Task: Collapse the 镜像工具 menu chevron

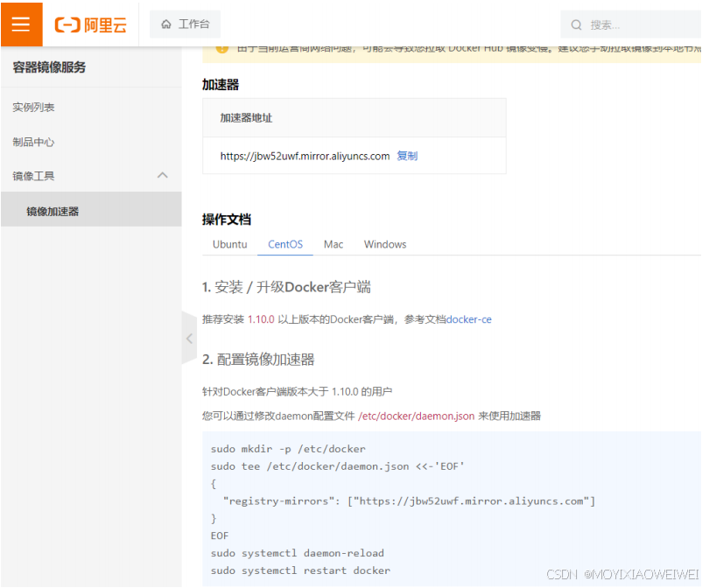Action: [x=162, y=175]
